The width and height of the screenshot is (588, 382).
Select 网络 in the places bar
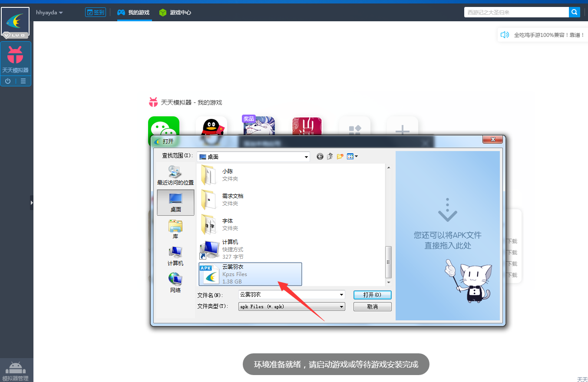tap(175, 283)
